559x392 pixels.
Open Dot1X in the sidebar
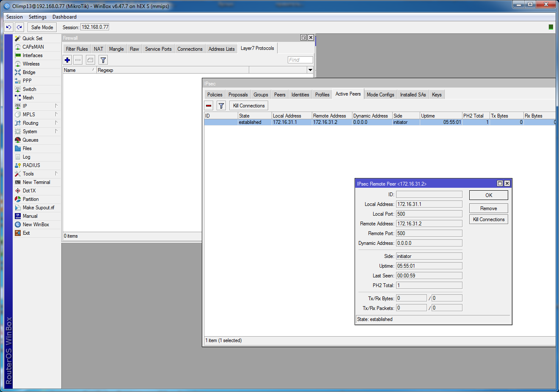coord(29,191)
